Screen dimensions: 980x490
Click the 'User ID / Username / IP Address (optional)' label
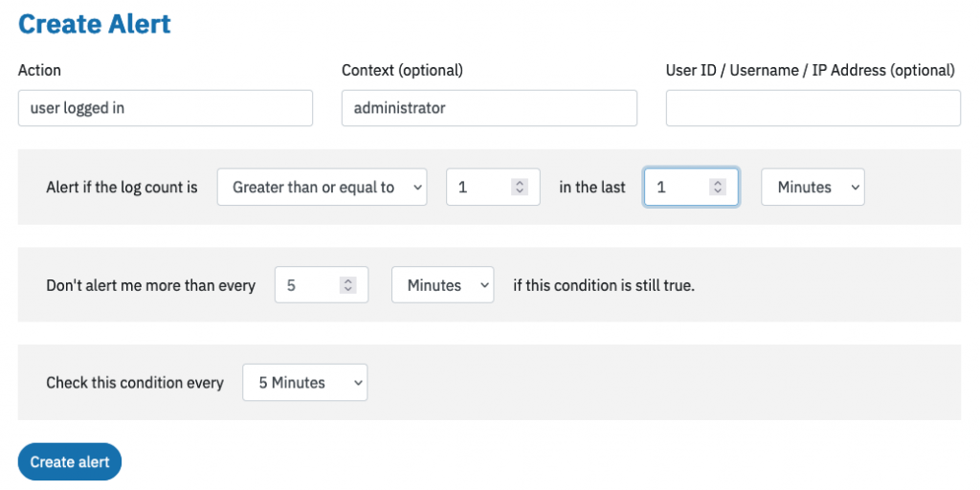(x=810, y=71)
